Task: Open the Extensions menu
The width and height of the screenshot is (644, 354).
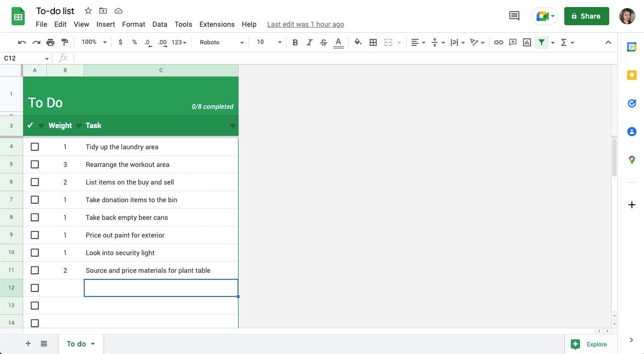Action: pyautogui.click(x=217, y=24)
